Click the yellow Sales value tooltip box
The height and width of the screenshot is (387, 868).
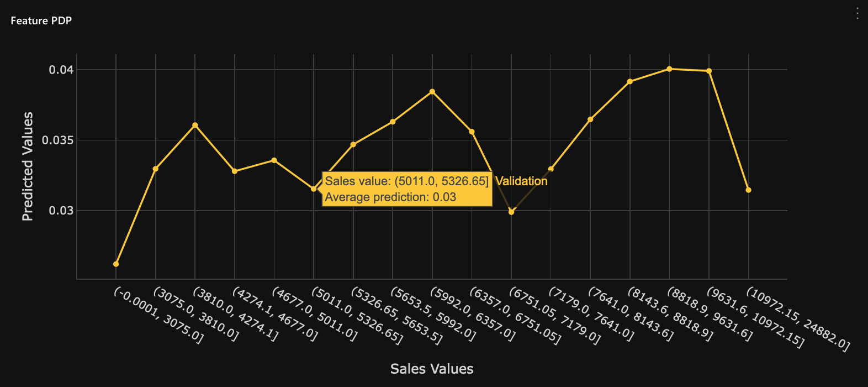[x=407, y=190]
